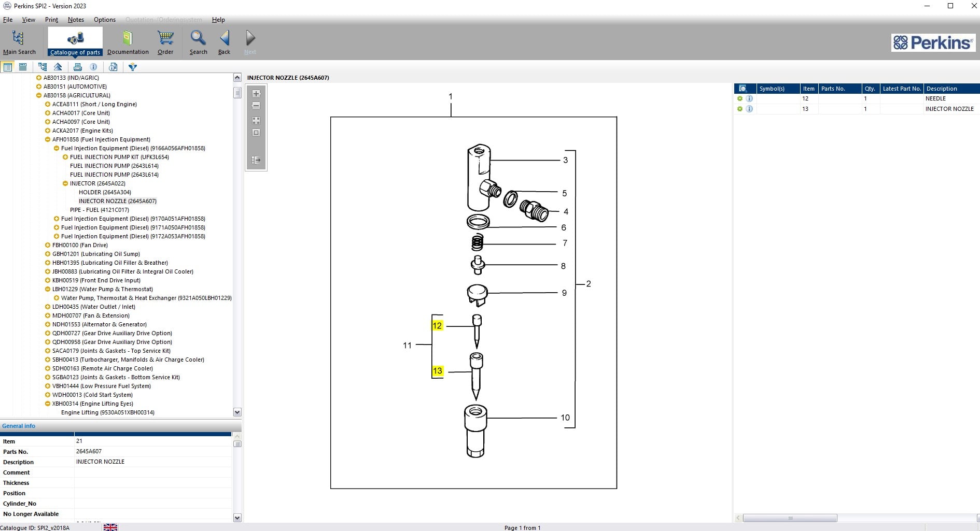Click the parts table horizontal scrollbar
This screenshot has height=531, width=980.
pos(790,518)
